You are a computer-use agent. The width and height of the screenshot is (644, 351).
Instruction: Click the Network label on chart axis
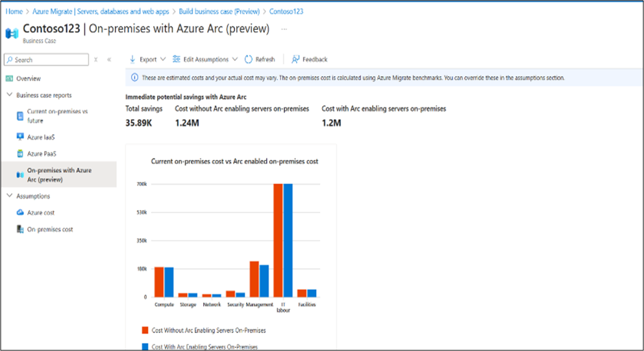[x=212, y=305]
